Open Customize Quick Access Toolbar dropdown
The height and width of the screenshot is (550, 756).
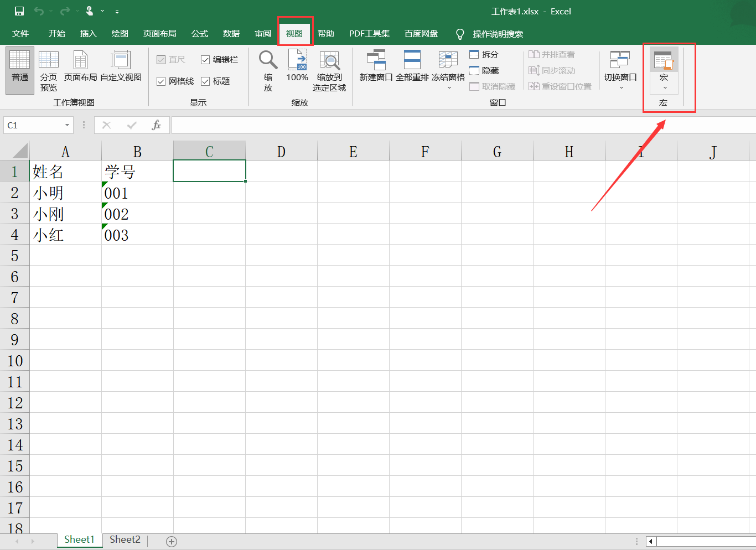(117, 11)
